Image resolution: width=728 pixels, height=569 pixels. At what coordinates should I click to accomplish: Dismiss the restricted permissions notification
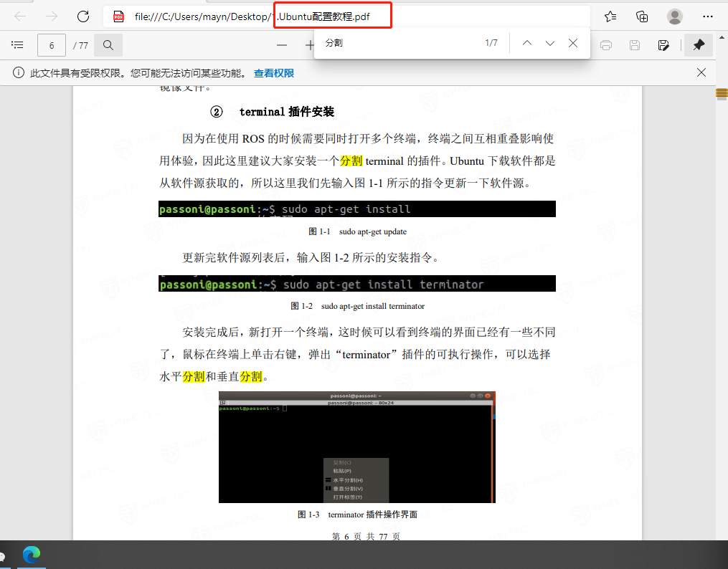click(701, 72)
